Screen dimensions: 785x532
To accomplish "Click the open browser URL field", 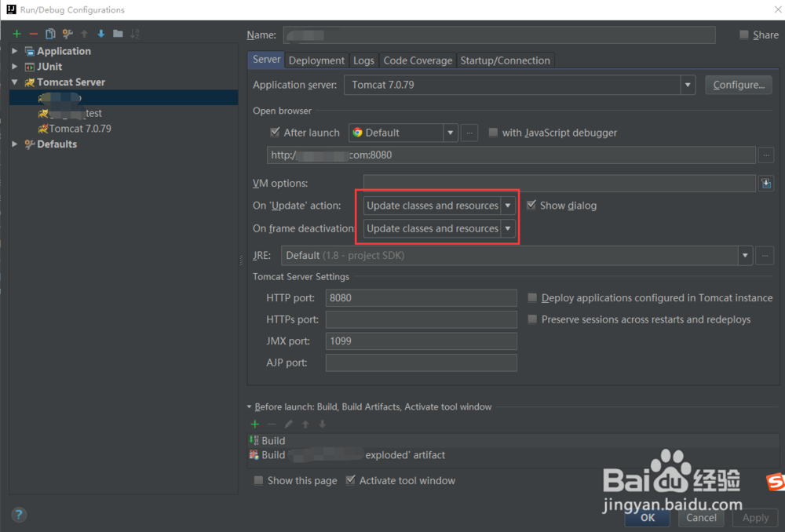I will [511, 155].
